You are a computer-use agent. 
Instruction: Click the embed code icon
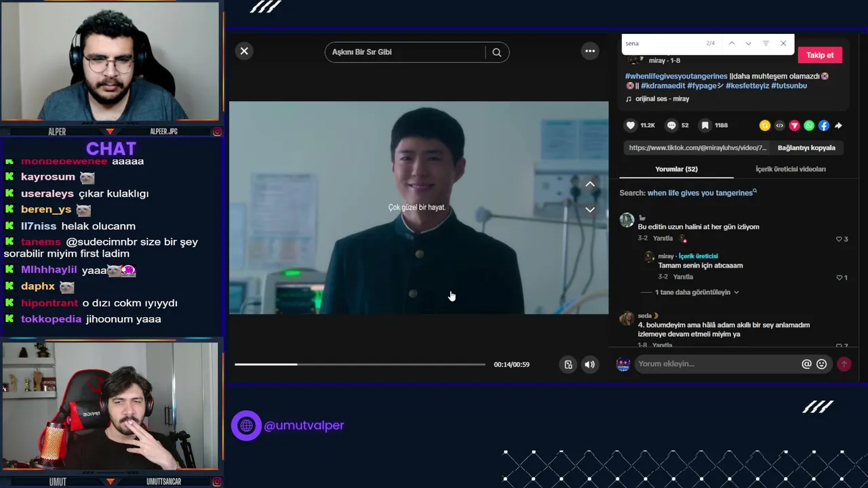[x=780, y=125]
